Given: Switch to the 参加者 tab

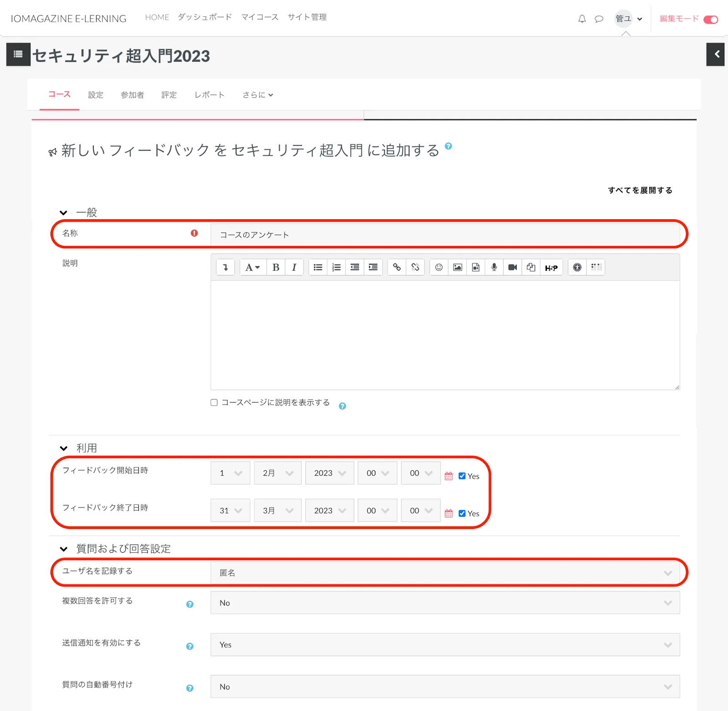Looking at the screenshot, I should [132, 95].
